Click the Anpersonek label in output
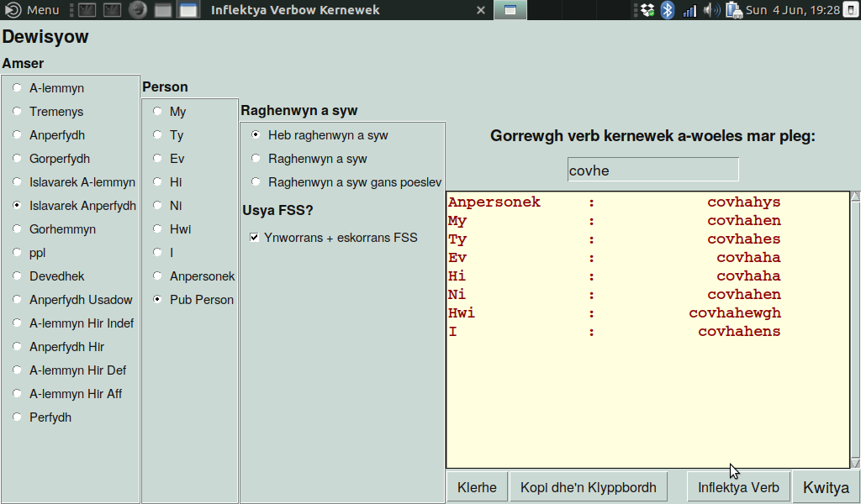 (494, 202)
